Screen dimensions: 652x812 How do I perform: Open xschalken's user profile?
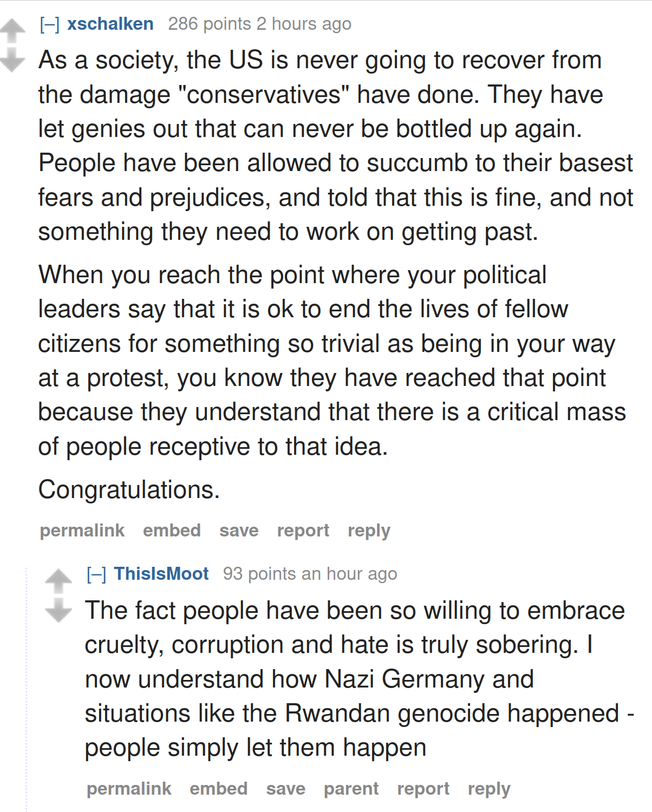pos(110,24)
